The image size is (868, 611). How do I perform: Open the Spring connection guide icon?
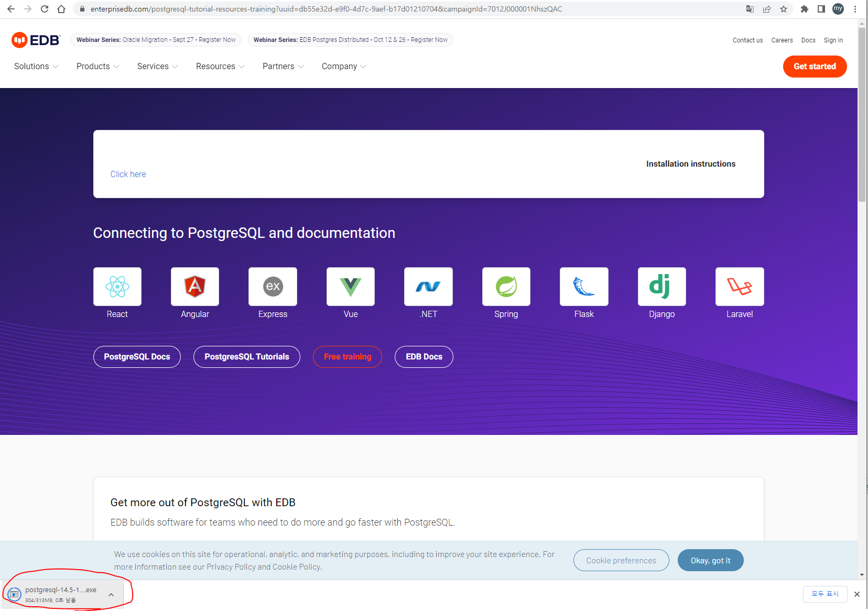point(506,287)
